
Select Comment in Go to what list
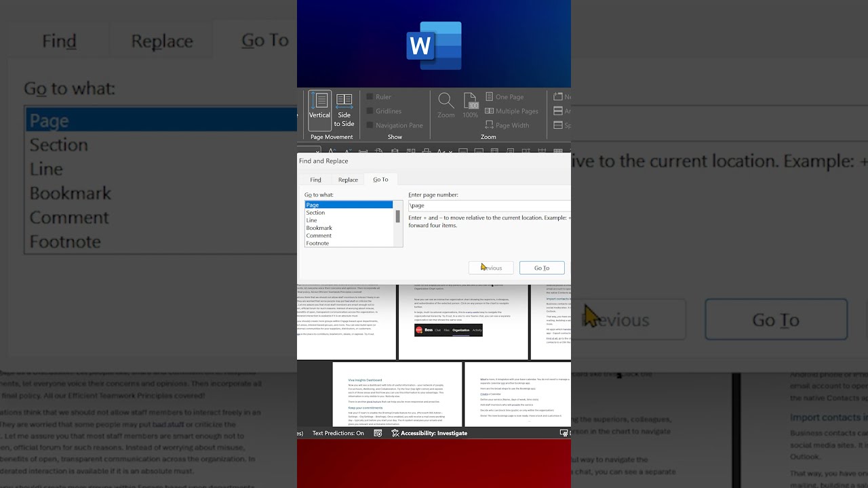349,236
